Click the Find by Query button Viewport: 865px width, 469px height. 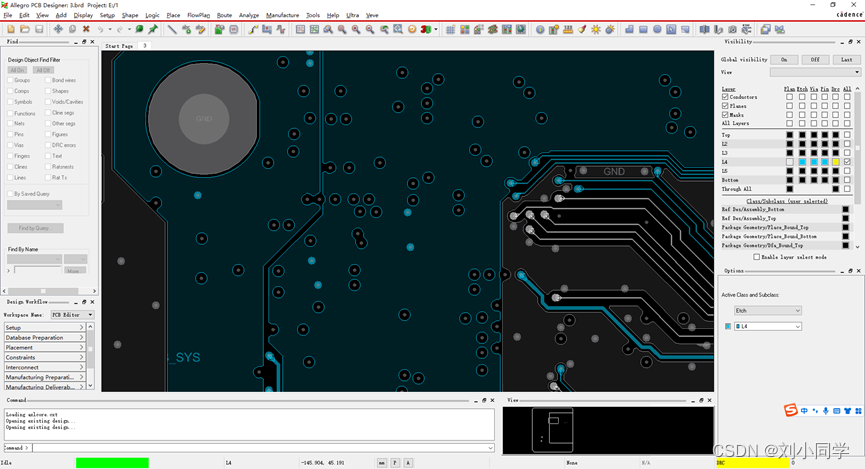click(35, 228)
